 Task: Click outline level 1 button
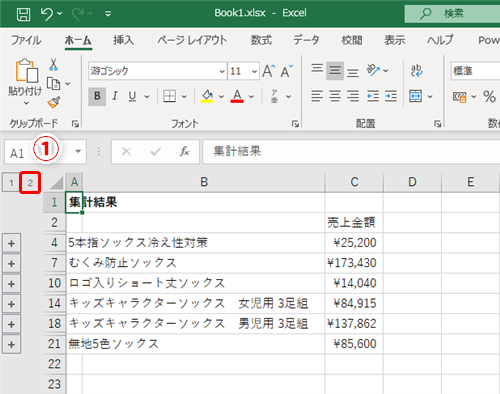point(11,183)
